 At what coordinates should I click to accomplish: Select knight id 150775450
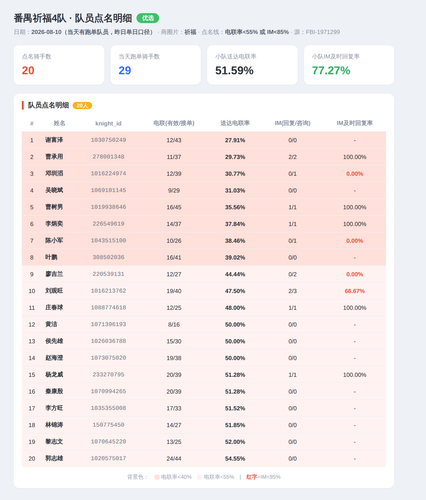[x=108, y=425]
